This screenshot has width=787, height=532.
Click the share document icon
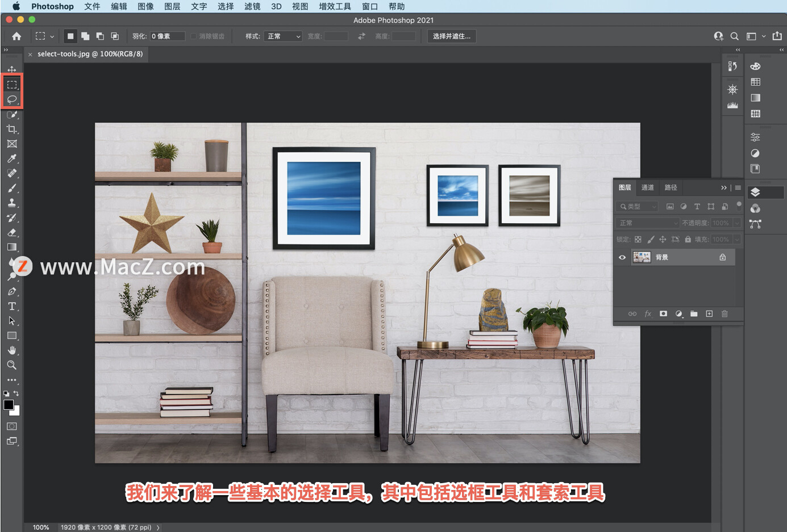pos(777,36)
